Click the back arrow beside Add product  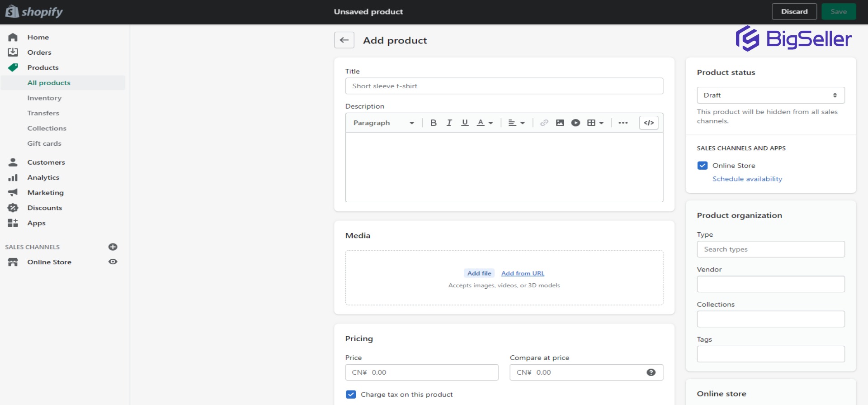[x=344, y=40]
